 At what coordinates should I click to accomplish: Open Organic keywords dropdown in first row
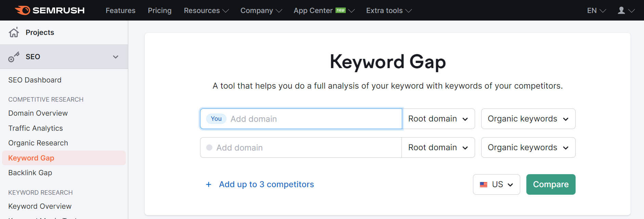528,119
